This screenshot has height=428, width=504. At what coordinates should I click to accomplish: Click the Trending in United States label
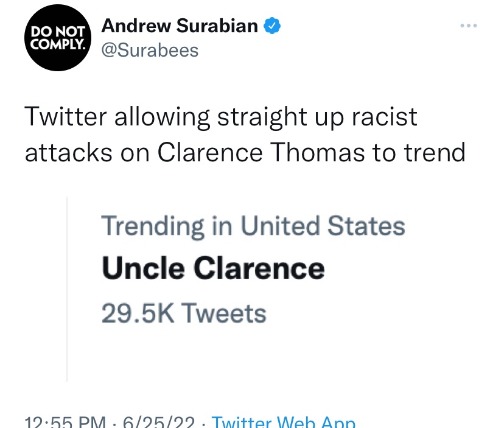(x=253, y=226)
